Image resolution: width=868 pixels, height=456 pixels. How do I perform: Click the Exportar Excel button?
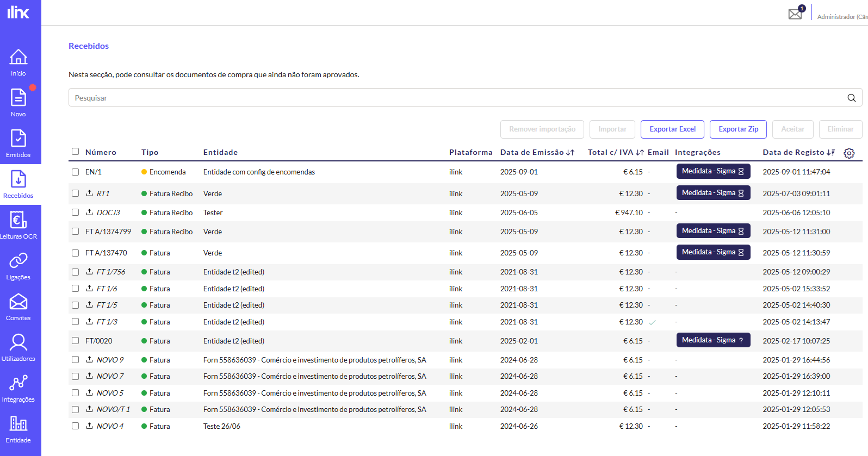point(672,129)
